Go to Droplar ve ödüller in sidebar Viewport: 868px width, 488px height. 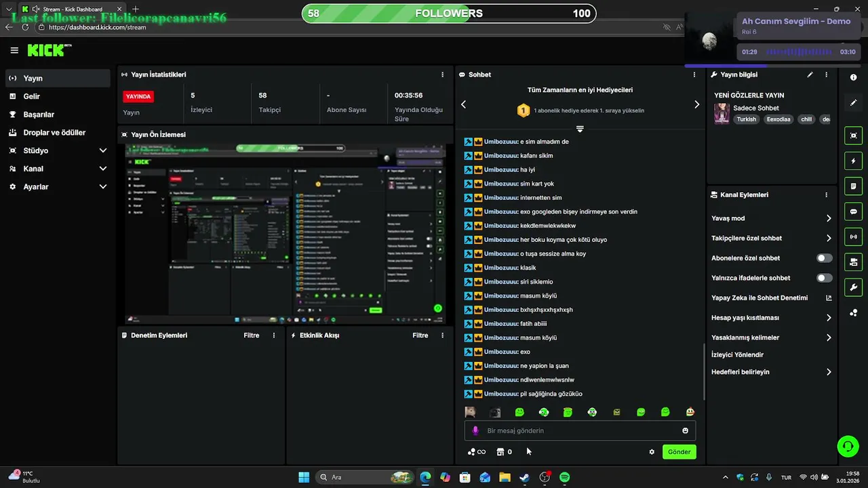pyautogui.click(x=57, y=133)
